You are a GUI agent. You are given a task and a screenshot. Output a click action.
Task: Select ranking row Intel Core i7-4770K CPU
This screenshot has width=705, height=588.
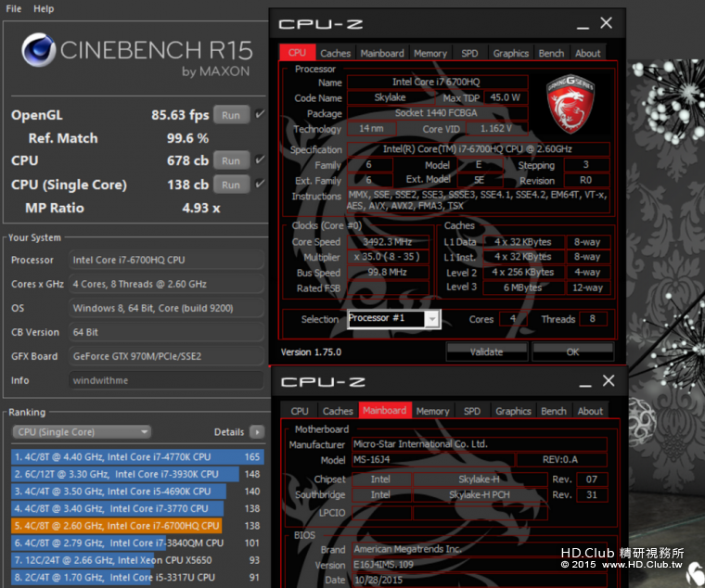point(137,456)
